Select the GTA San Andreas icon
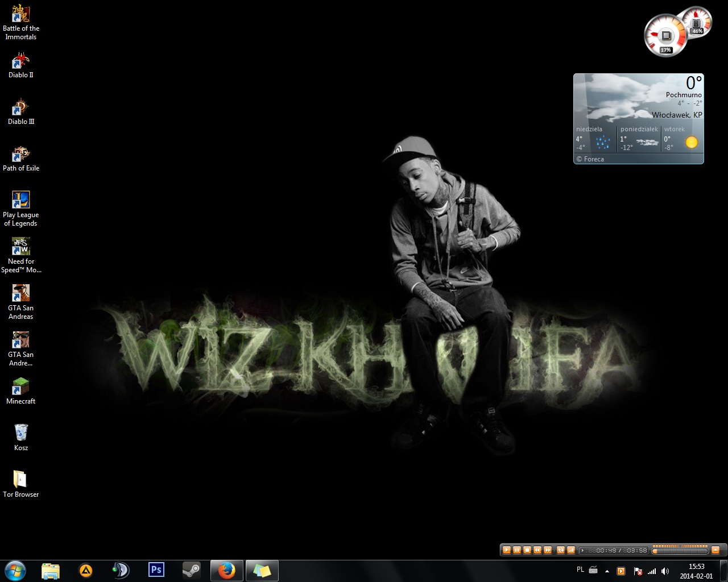The width and height of the screenshot is (728, 582). point(21,302)
